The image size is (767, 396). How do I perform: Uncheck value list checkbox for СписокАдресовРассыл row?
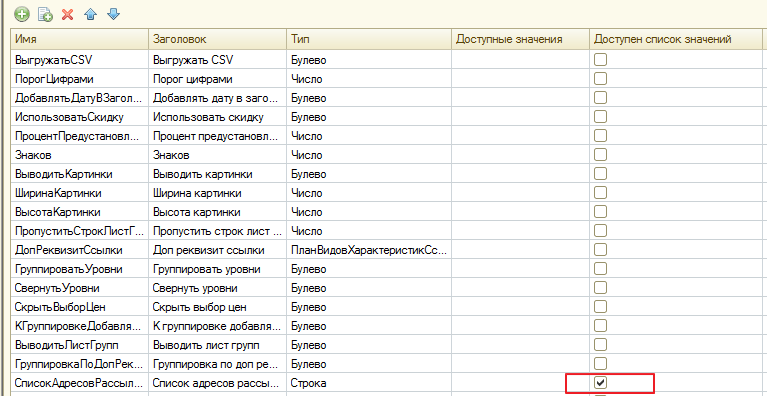tap(600, 383)
